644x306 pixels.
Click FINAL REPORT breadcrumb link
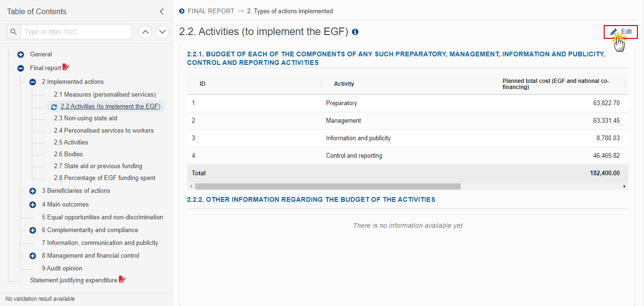point(211,11)
